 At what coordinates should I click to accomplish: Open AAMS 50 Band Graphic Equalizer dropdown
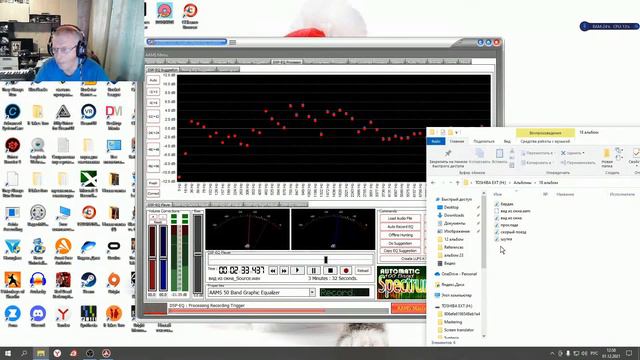coord(312,292)
